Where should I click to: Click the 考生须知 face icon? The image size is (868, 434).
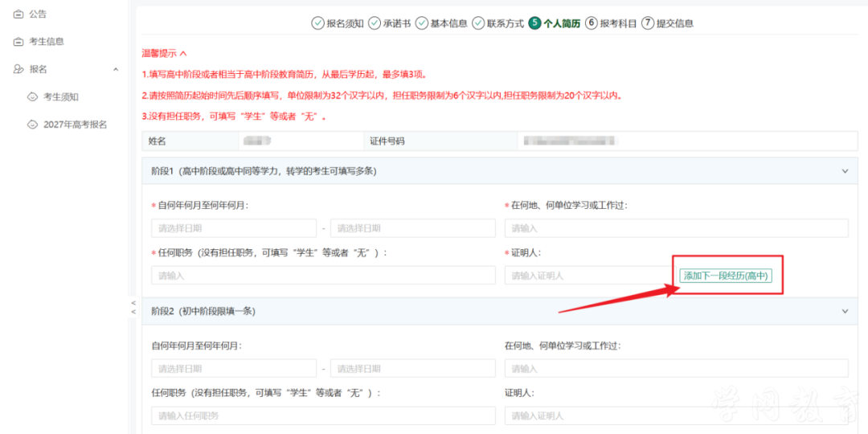[x=33, y=97]
